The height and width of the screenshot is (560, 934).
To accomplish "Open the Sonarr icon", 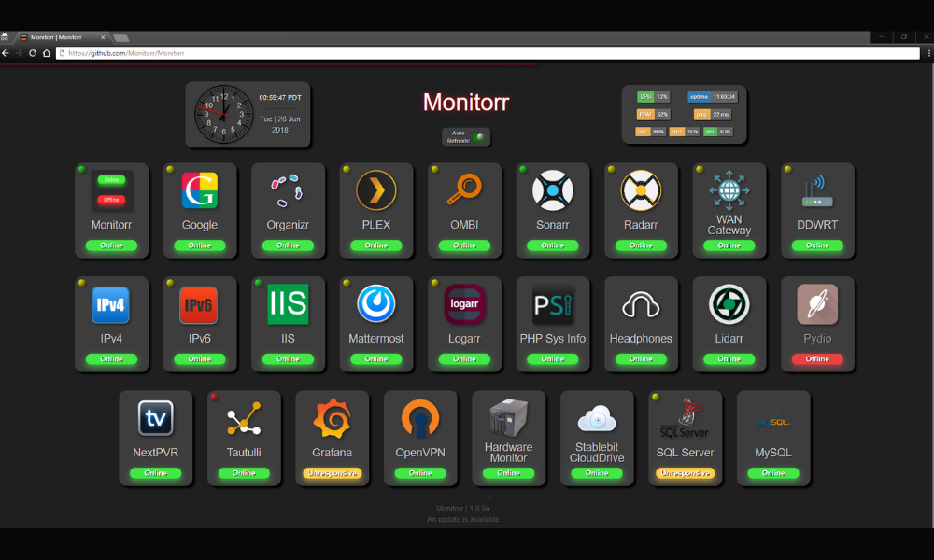I will 553,190.
